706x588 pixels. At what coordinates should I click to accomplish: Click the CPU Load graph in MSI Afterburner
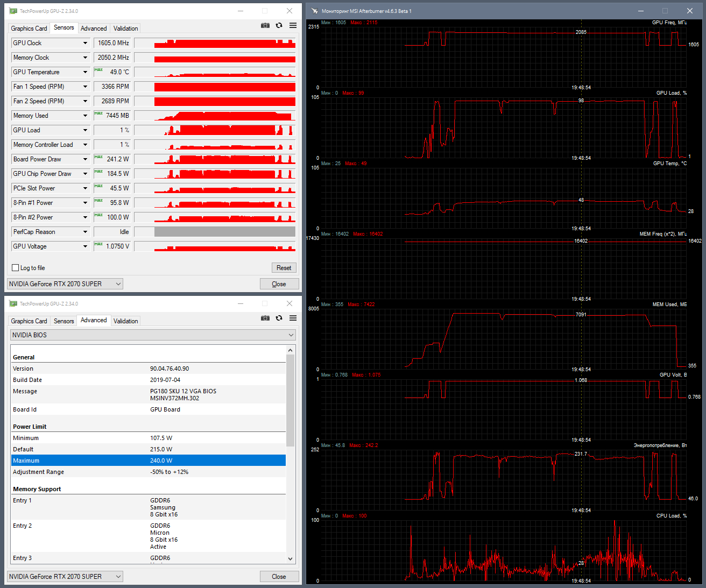point(504,550)
